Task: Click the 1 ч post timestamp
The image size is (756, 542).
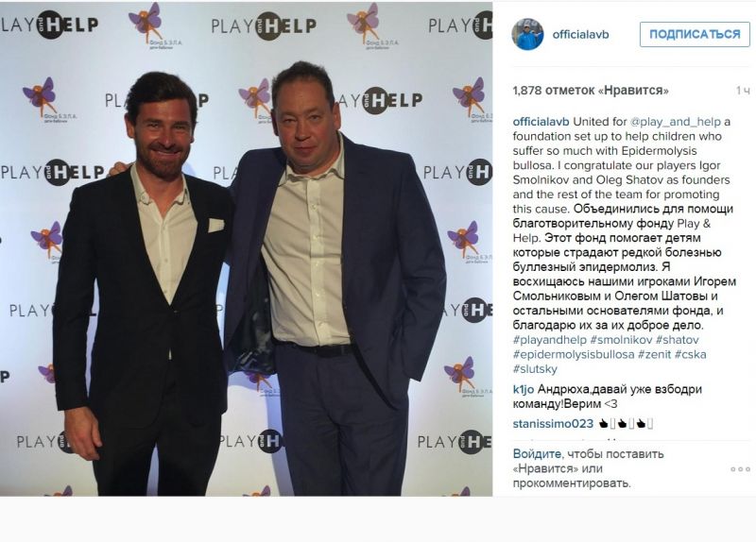Action: tap(743, 91)
